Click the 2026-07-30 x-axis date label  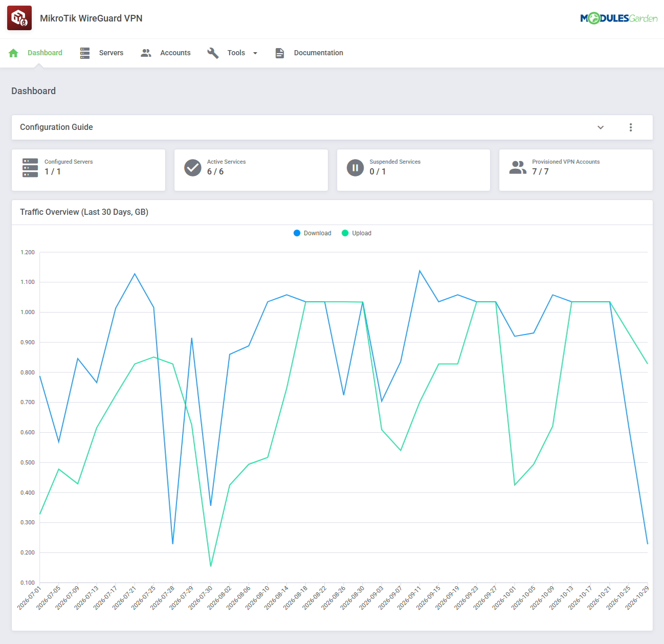(200, 598)
